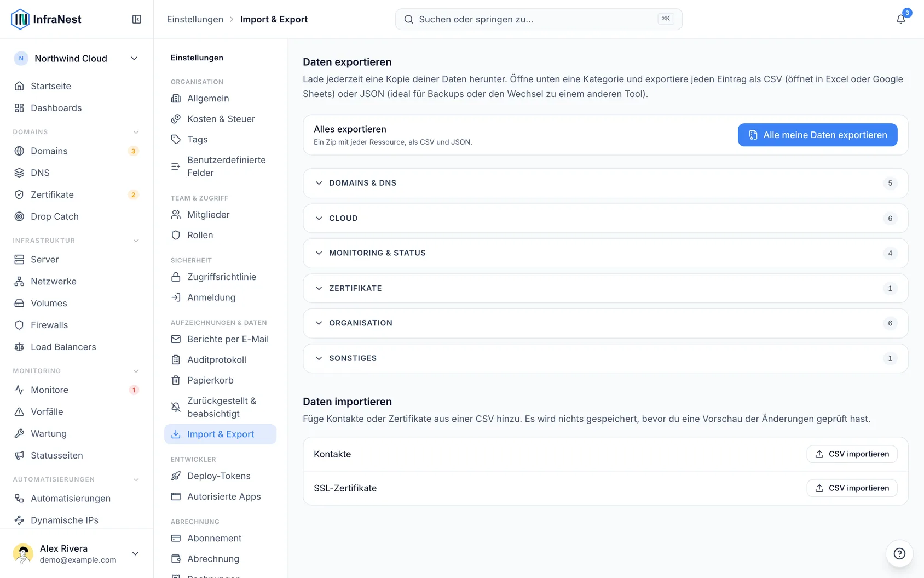Expand the DOMAINS & DNS export category
This screenshot has width=924, height=578.
[x=605, y=183]
